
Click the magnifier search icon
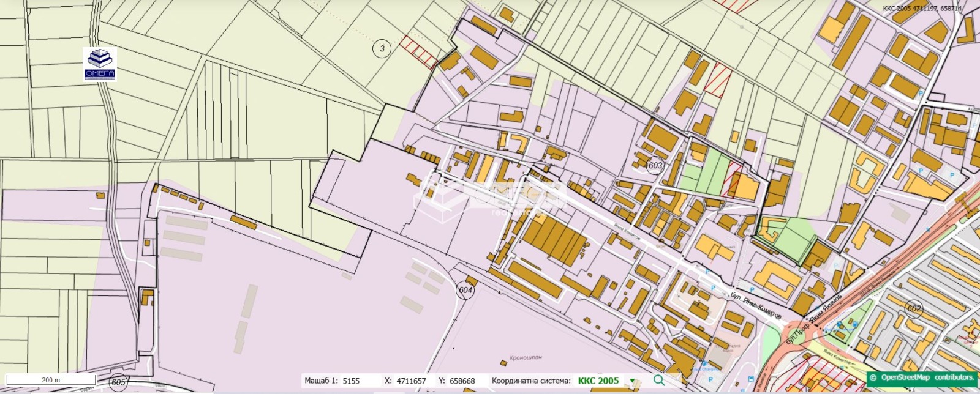tap(658, 381)
